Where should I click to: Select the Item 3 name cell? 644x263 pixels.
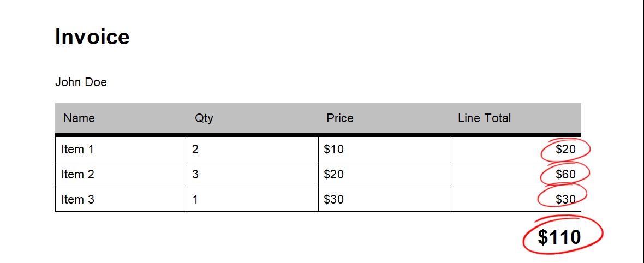click(121, 199)
